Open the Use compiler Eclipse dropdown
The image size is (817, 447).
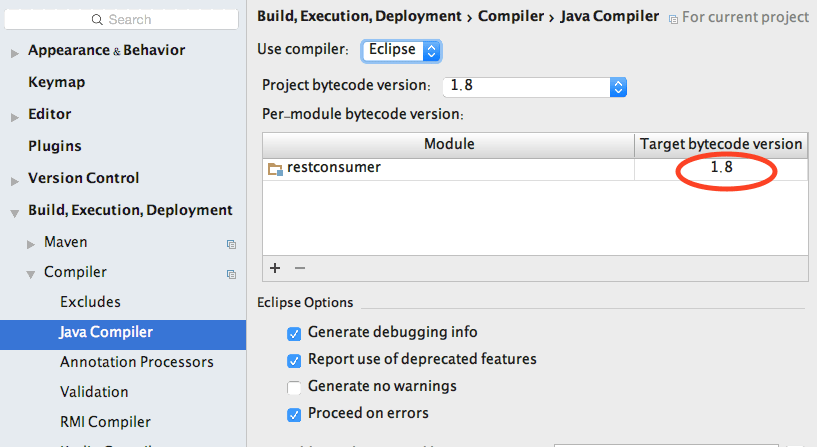pos(401,51)
